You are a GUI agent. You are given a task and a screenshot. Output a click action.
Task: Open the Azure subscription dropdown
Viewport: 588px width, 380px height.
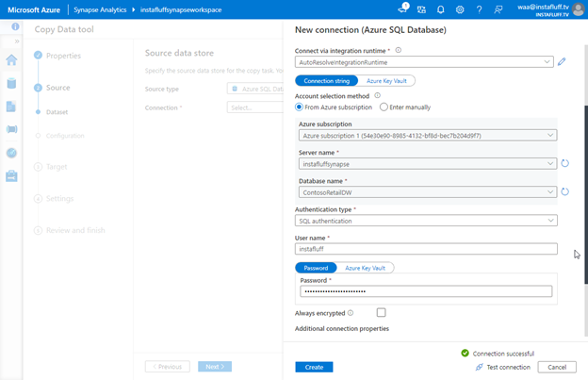point(428,135)
